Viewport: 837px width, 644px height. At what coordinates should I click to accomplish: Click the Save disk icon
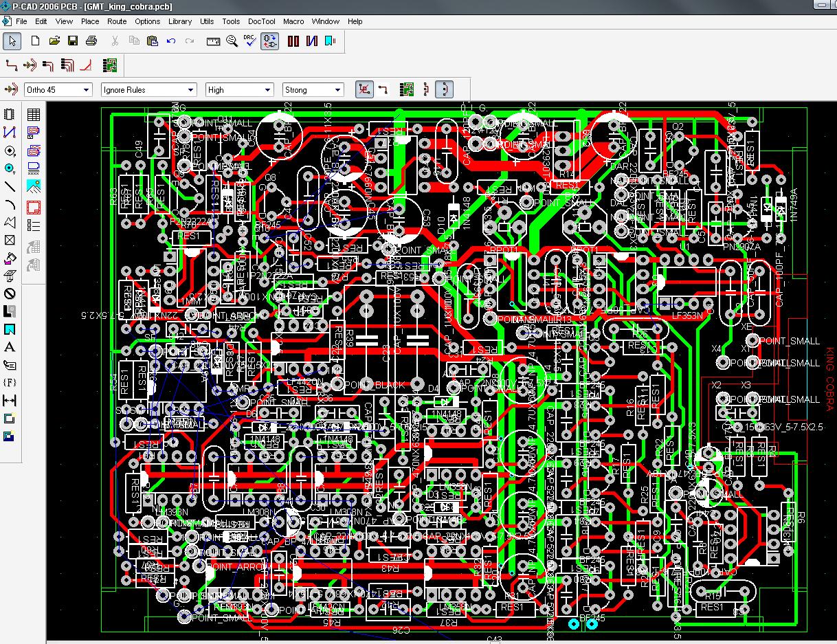pos(73,41)
